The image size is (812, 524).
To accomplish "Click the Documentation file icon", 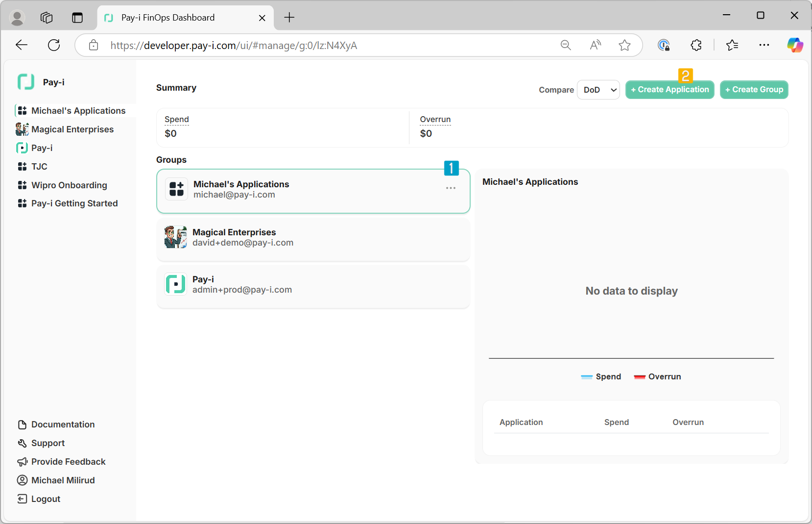I will [x=22, y=424].
